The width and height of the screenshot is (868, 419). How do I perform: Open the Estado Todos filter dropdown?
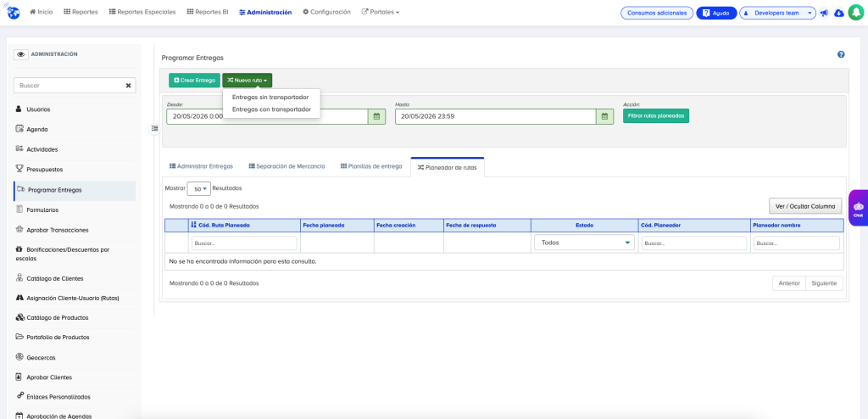[584, 243]
